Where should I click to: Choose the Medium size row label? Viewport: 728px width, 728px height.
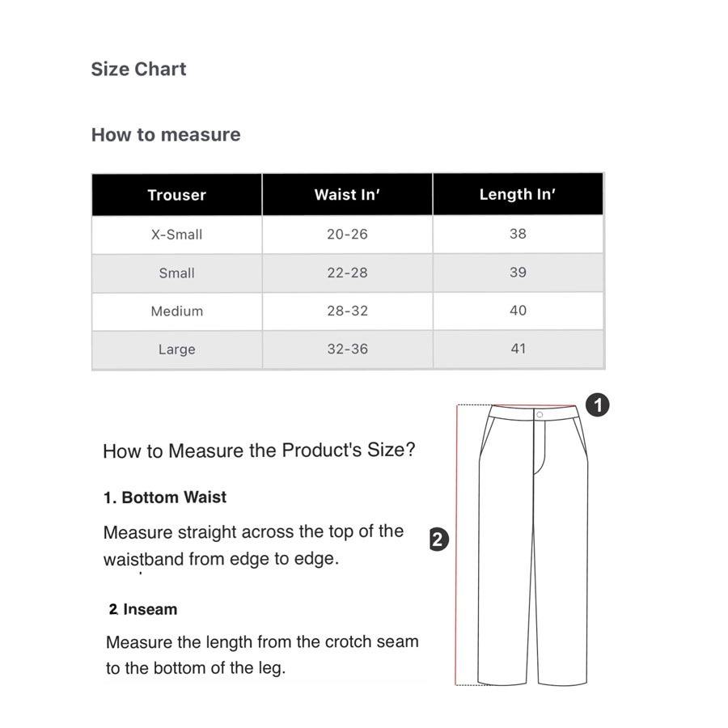(x=176, y=311)
